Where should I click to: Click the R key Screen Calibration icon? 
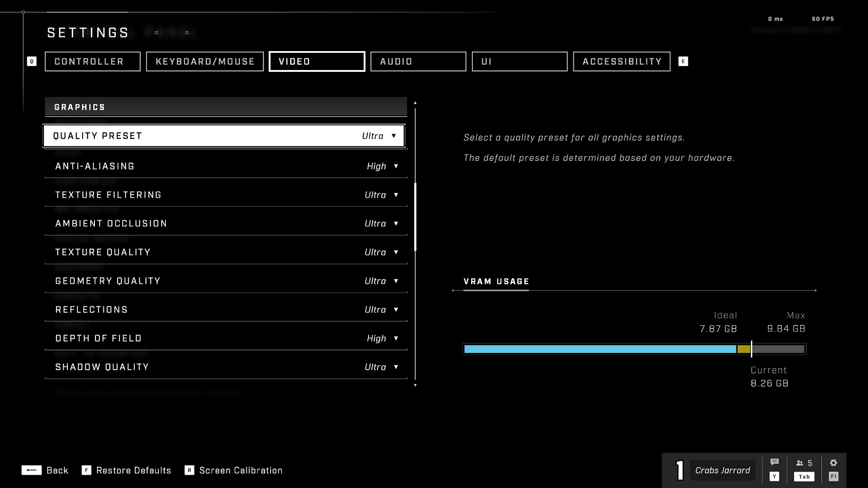189,470
